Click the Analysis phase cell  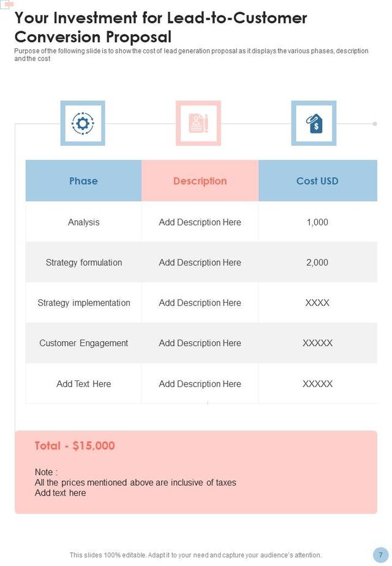tap(83, 222)
